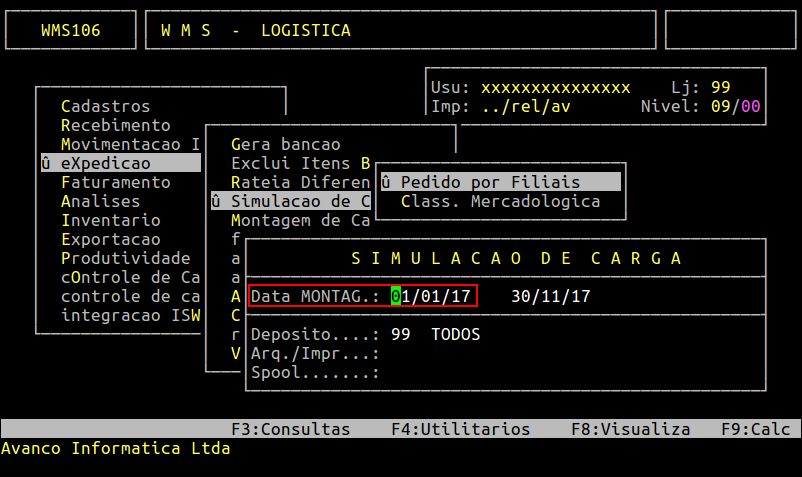
Task: Select Rateia Diferen submenu entry
Action: coord(300,183)
